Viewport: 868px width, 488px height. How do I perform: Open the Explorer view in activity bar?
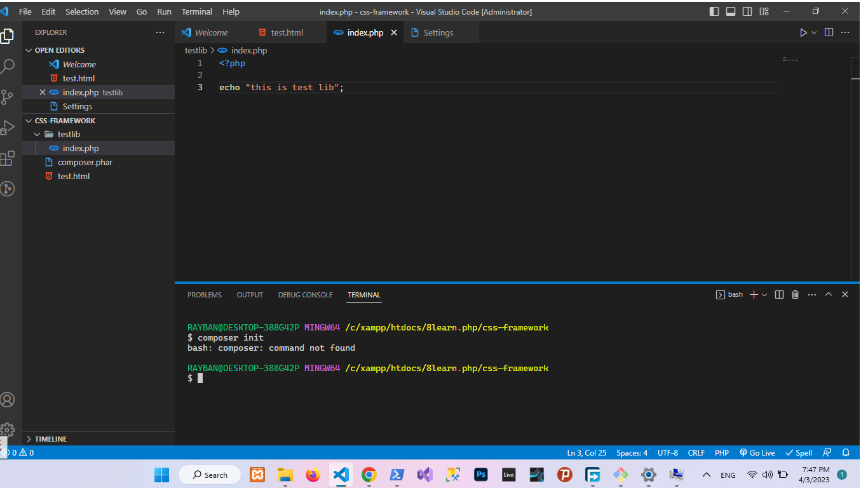pyautogui.click(x=7, y=36)
